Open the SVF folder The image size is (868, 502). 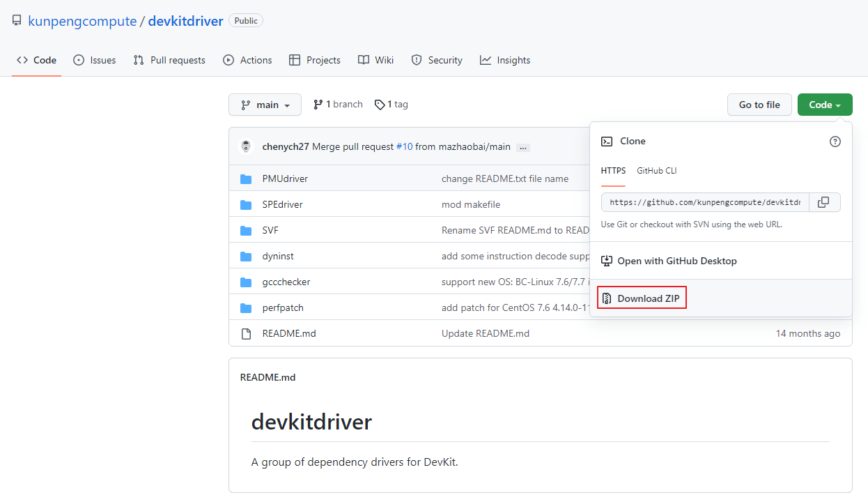270,230
